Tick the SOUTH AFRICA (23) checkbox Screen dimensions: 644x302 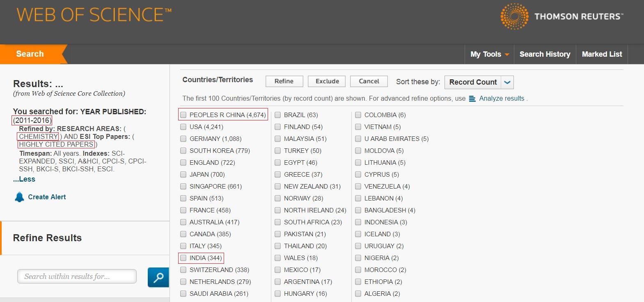point(278,222)
